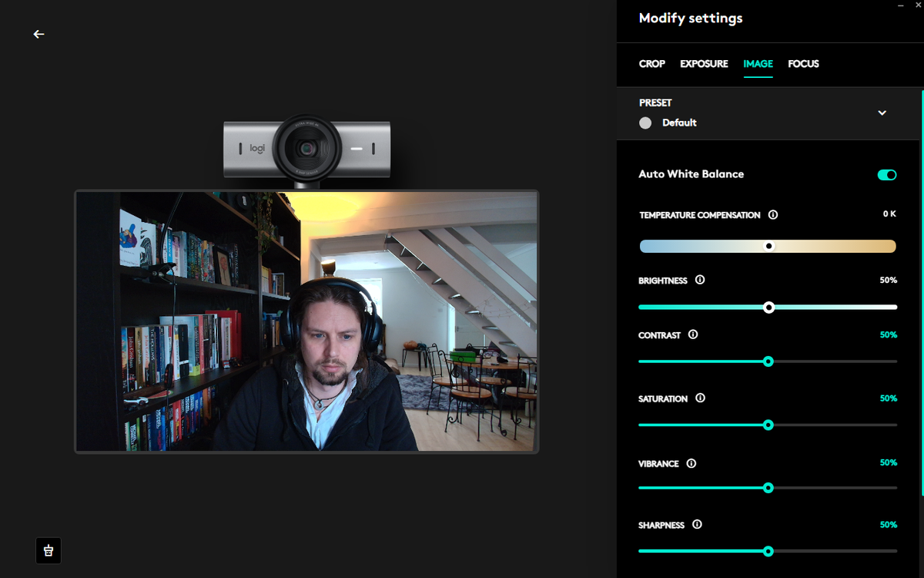Click the Saturation slider handle
Viewport: 924px width, 578px height.
pos(768,425)
